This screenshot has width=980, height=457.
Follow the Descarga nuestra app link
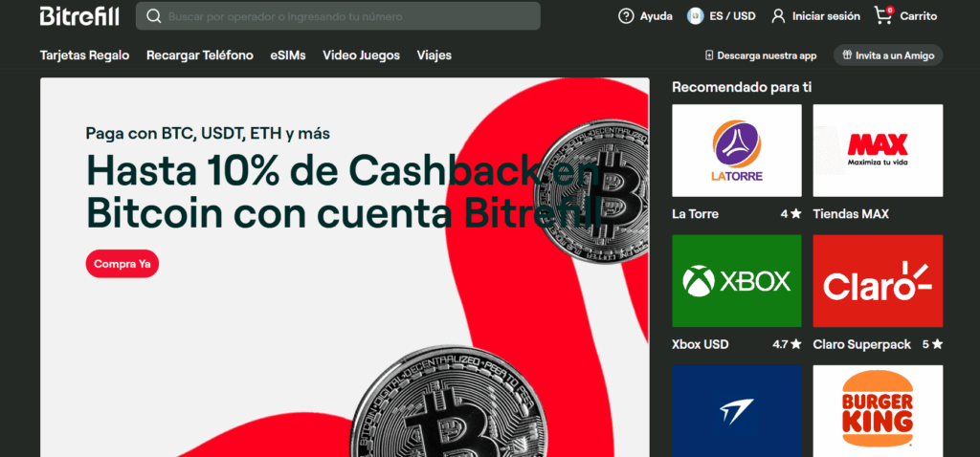point(760,55)
